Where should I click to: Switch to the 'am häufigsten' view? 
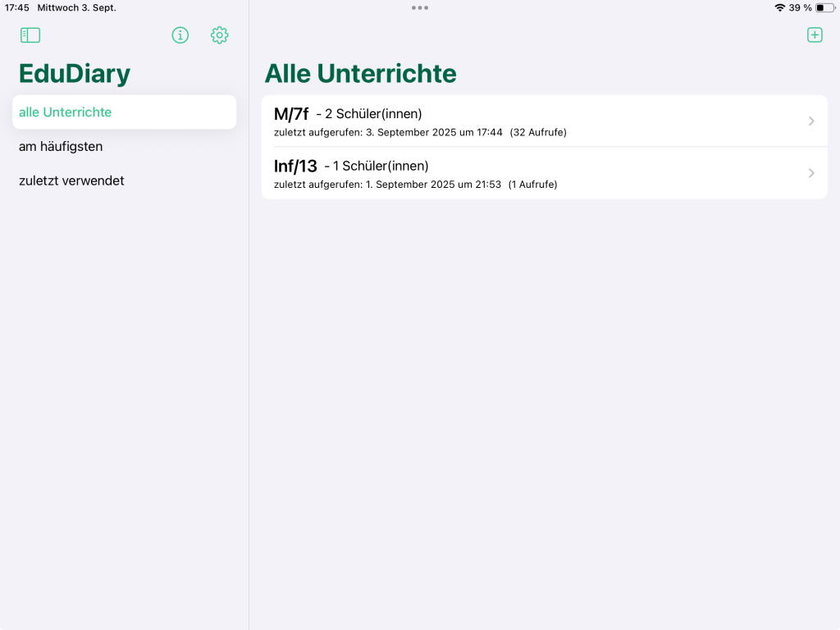coord(60,146)
